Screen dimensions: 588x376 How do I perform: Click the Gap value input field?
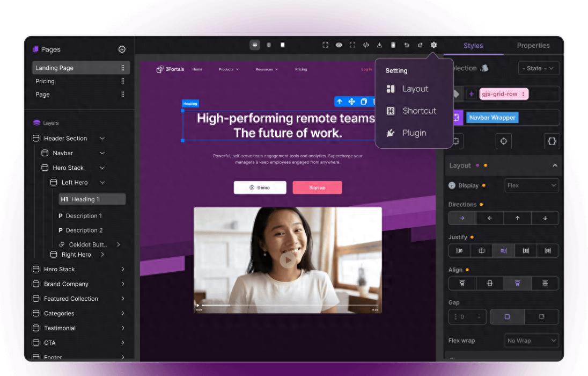point(468,317)
